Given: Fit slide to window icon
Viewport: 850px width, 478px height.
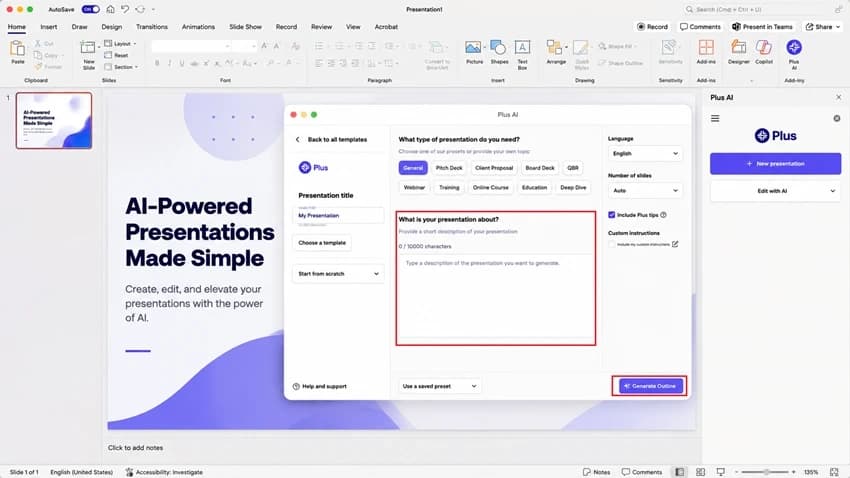Looking at the screenshot, I should pyautogui.click(x=834, y=472).
